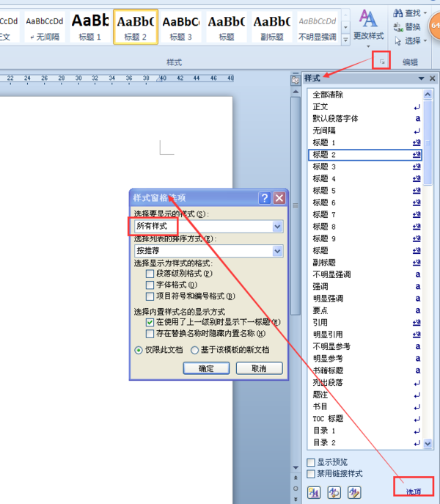Enable 禁用链接样式 checkbox

[311, 474]
